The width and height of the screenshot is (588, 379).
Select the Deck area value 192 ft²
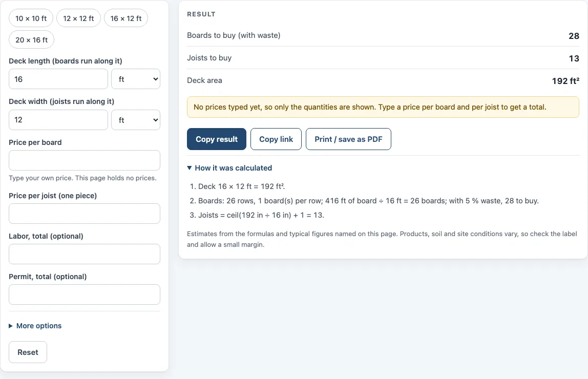565,81
